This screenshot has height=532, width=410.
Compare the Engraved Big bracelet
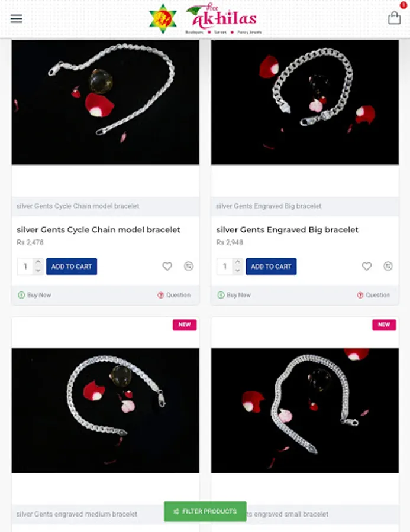(388, 267)
